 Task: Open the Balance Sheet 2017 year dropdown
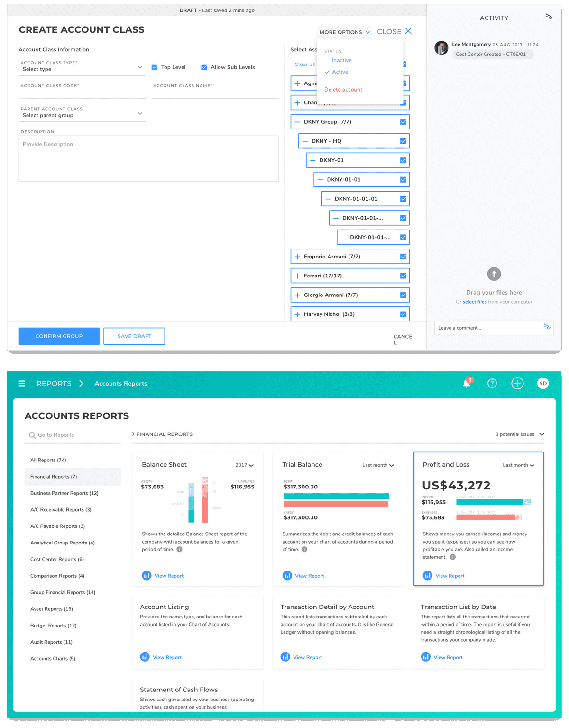244,465
